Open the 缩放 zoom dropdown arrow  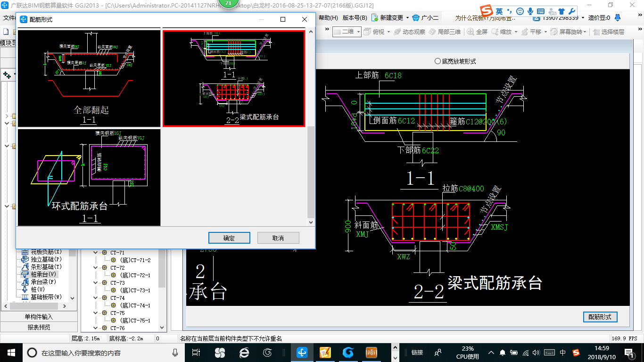[x=516, y=32]
